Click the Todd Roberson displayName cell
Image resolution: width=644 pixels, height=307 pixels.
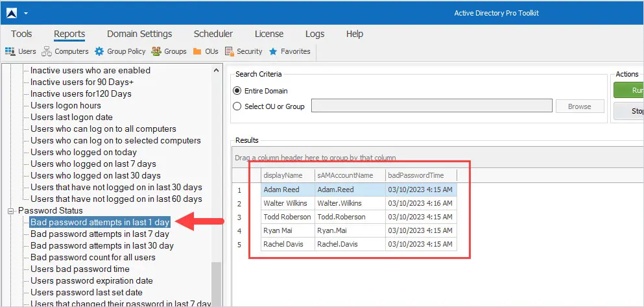pyautogui.click(x=288, y=217)
